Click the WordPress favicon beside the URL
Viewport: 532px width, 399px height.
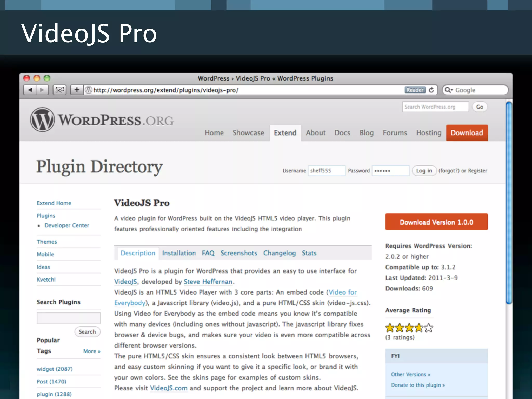(x=89, y=90)
